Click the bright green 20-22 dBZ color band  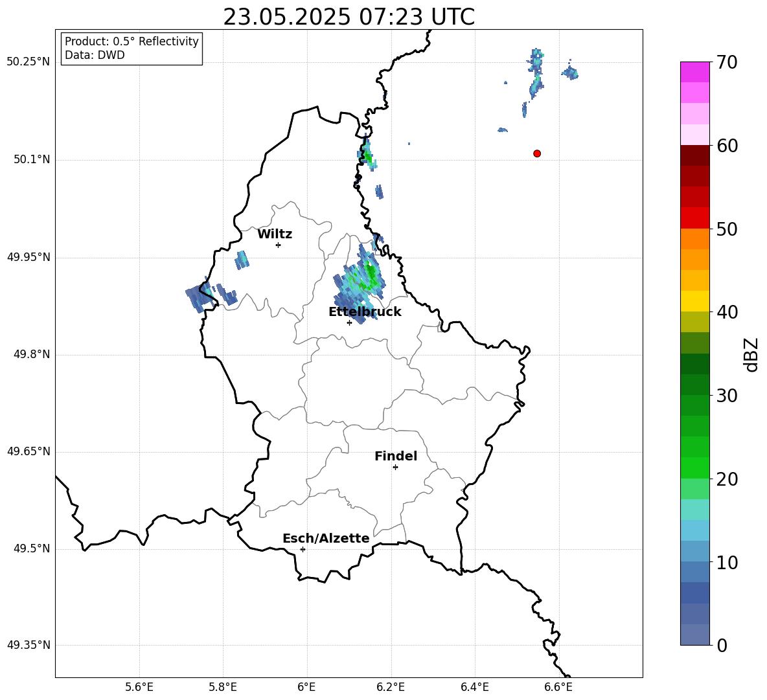coord(694,468)
